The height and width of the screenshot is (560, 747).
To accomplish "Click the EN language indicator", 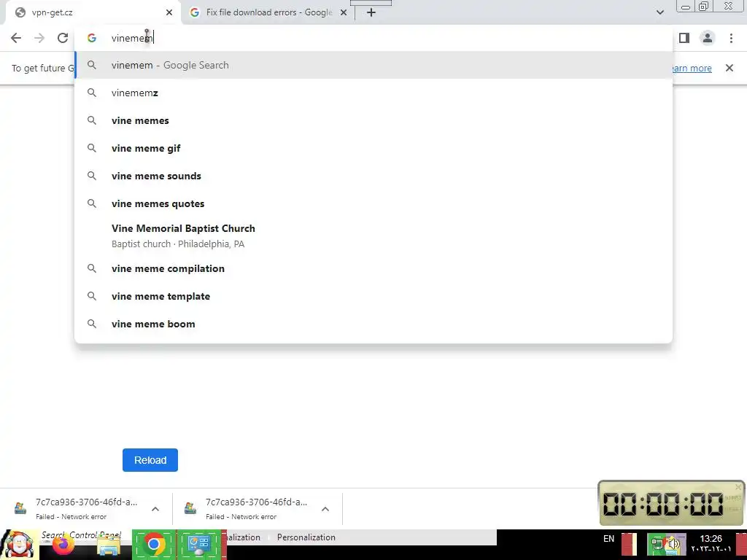I will coord(609,539).
